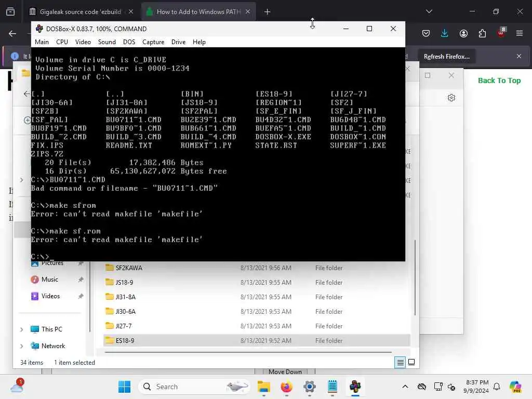Switch Explorer to large icons view
The height and width of the screenshot is (399, 532).
click(411, 362)
